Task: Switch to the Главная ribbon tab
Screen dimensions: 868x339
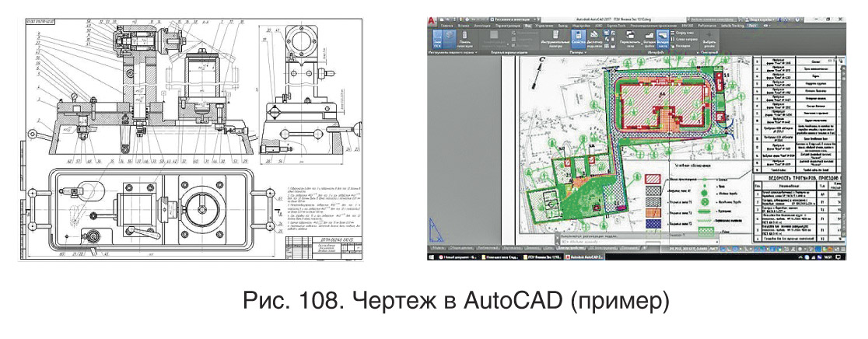Action: 446,26
